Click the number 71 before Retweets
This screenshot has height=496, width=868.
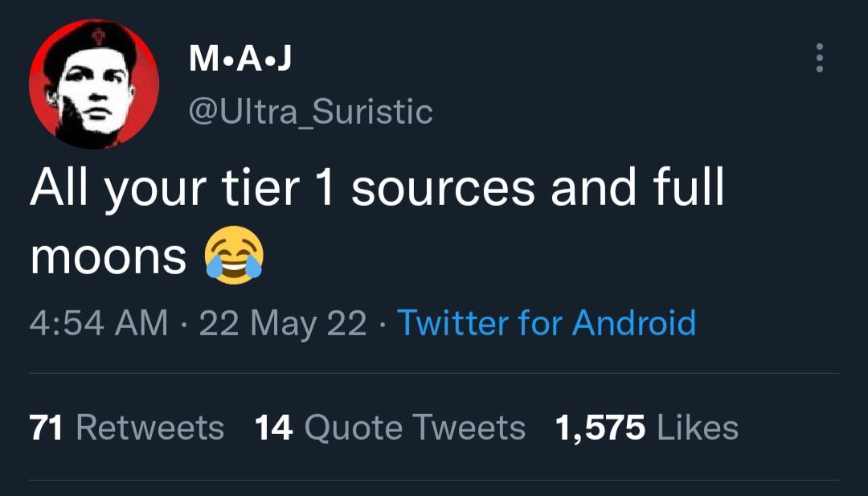(x=47, y=428)
